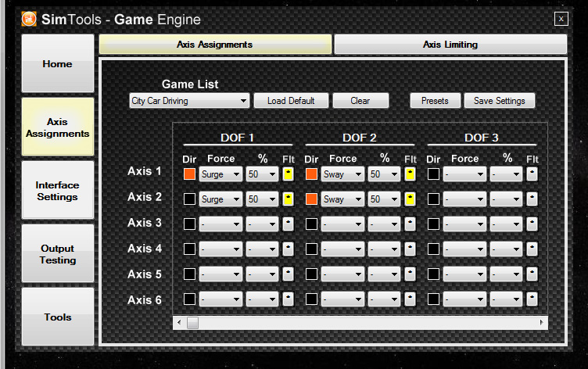This screenshot has height=369, width=588.
Task: Open Axis 3 DOF 3 filter button
Action: [x=532, y=224]
